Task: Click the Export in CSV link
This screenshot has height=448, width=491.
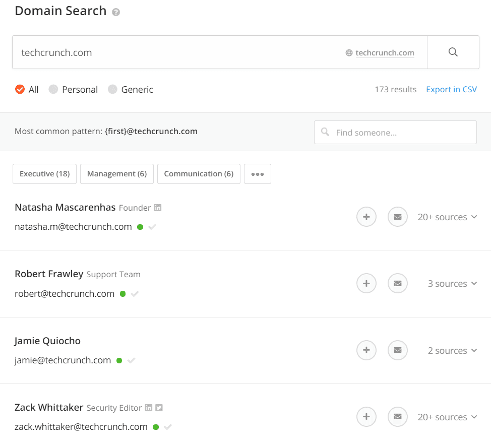Action: pos(451,90)
